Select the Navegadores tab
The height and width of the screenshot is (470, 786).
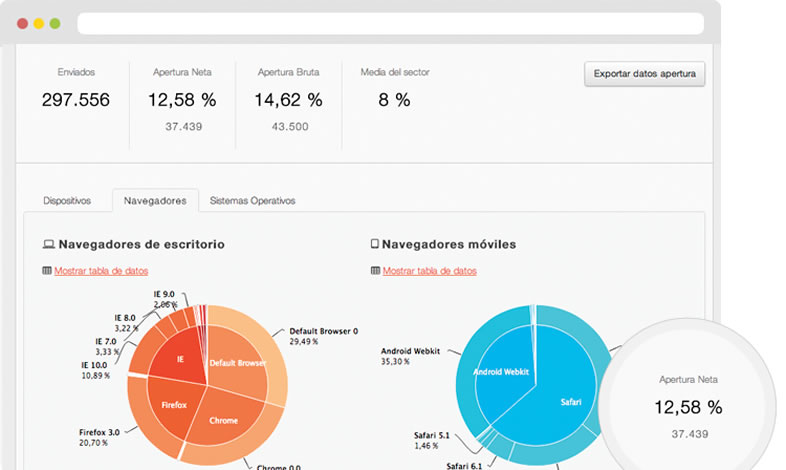pyautogui.click(x=155, y=200)
